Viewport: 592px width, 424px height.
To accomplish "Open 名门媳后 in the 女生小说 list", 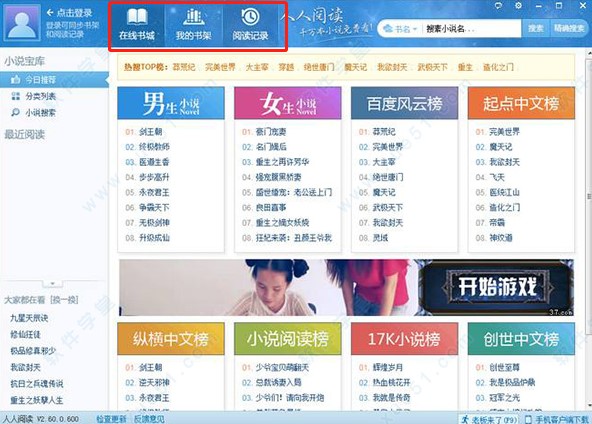I will click(x=271, y=147).
